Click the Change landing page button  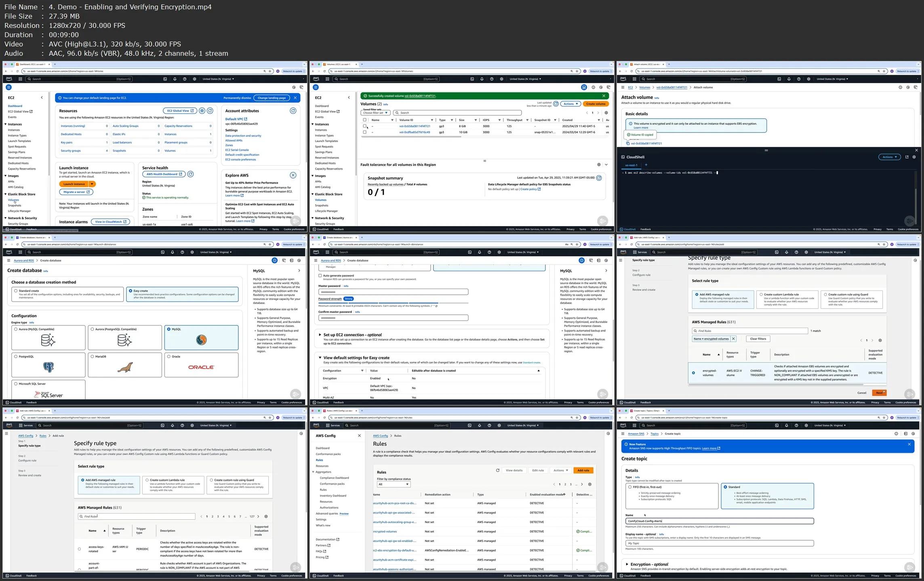coord(272,98)
